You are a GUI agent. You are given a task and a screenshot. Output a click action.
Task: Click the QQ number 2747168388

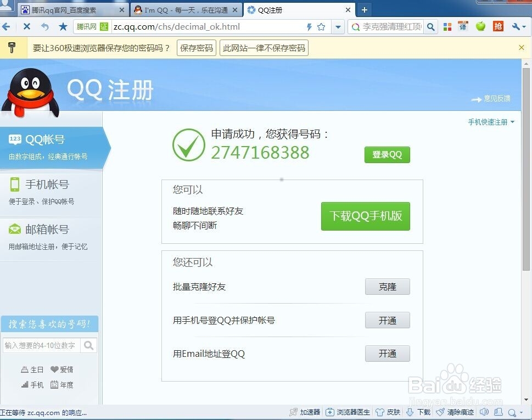tap(260, 152)
